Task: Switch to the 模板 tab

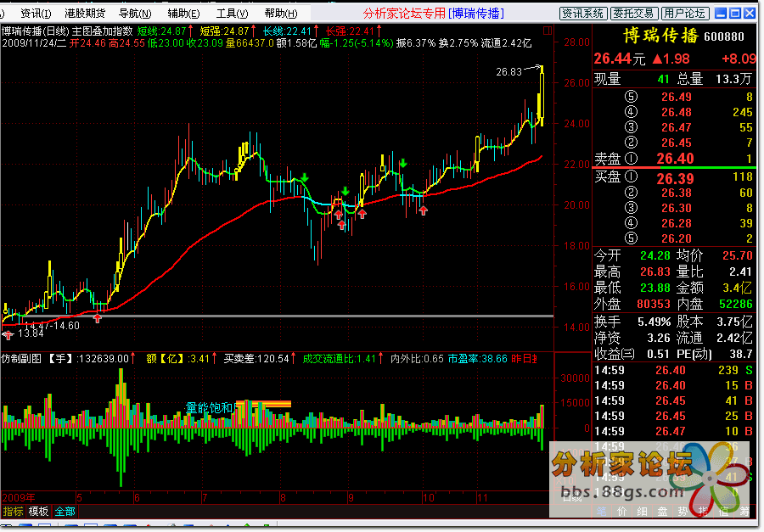Action: click(x=38, y=511)
